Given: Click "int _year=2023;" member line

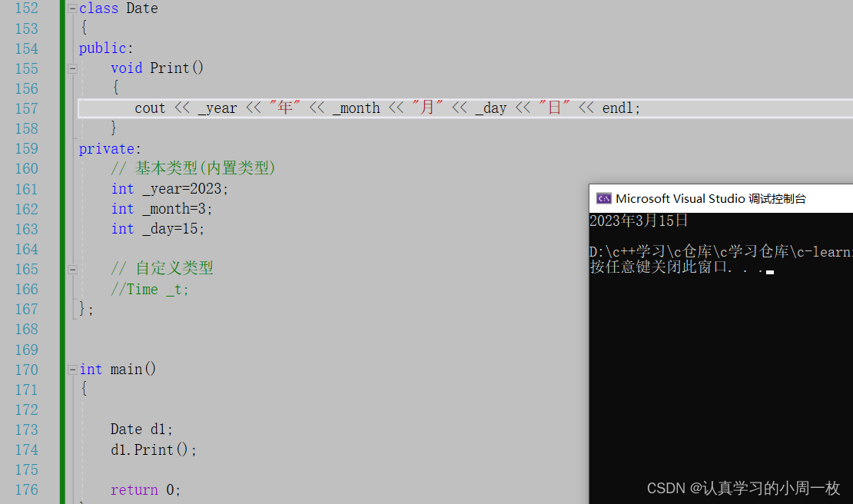Looking at the screenshot, I should (170, 189).
